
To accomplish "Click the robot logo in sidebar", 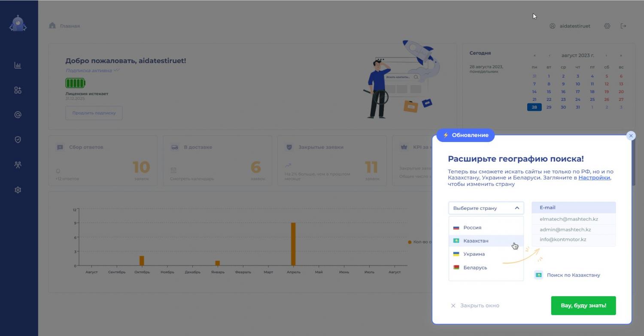I will point(18,24).
